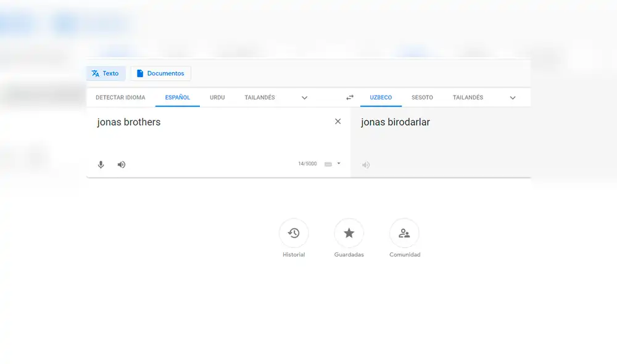Viewport: 617px width, 364px height.
Task: Select the Texto tab
Action: click(106, 73)
